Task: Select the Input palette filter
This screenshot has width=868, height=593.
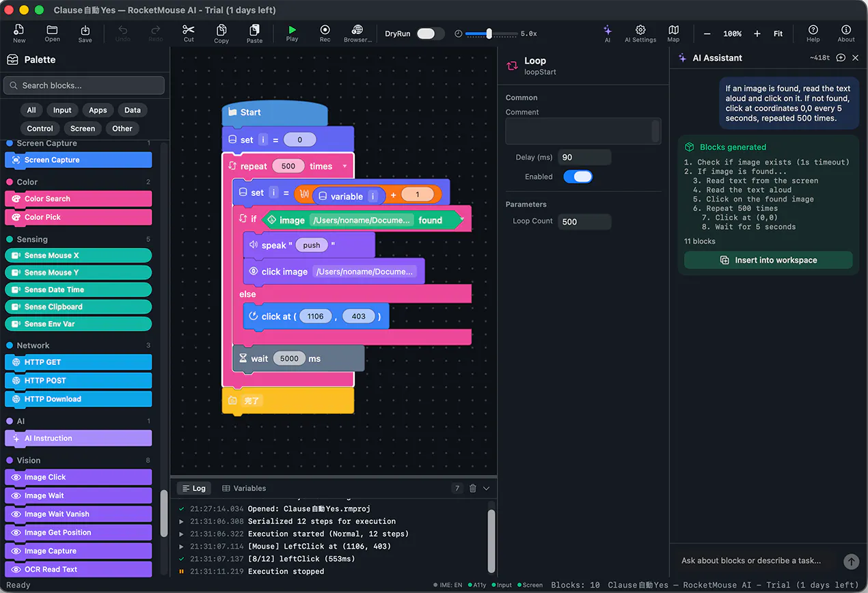Action: 62,110
